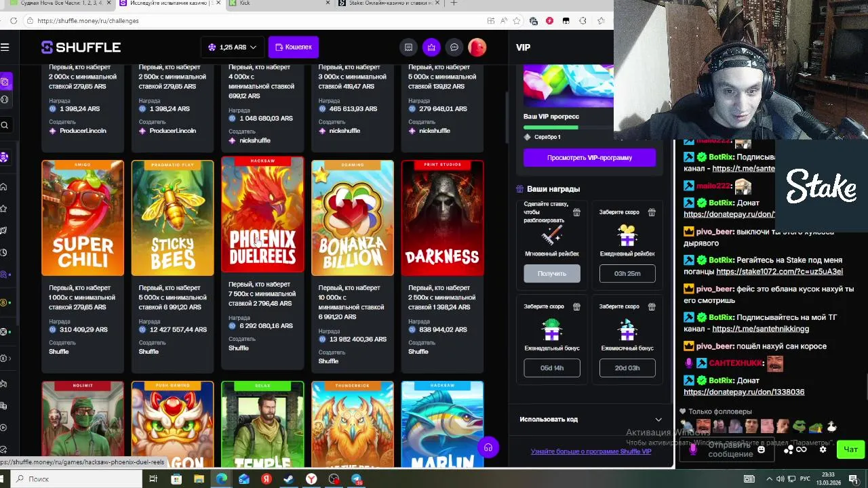Open 'Узнайте больше о программе Shuffle VIP' link
868x488 pixels.
coord(591,451)
